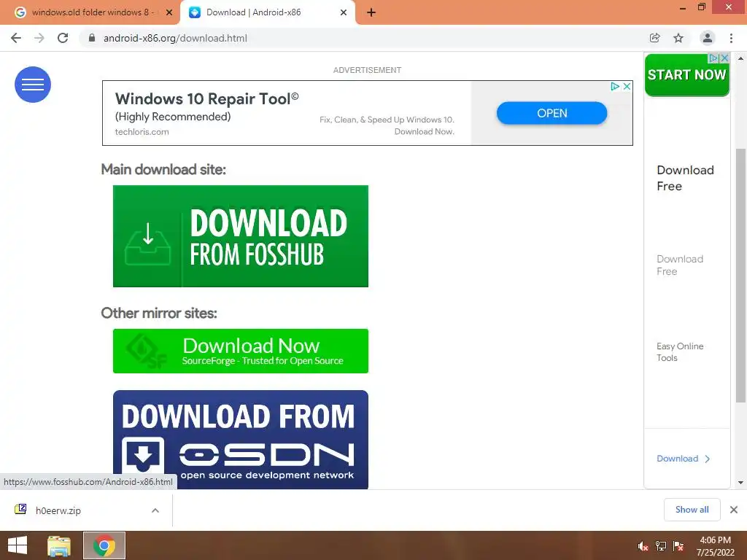Click Easy Online Tools sidebar link
Image resolution: width=747 pixels, height=560 pixels.
(680, 352)
